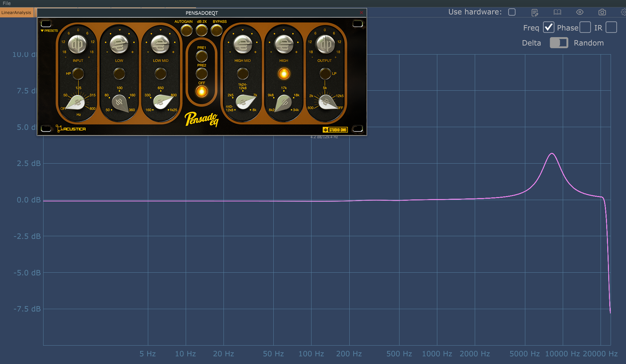Toggle the eye visibility icon
The image size is (626, 364).
pyautogui.click(x=580, y=12)
